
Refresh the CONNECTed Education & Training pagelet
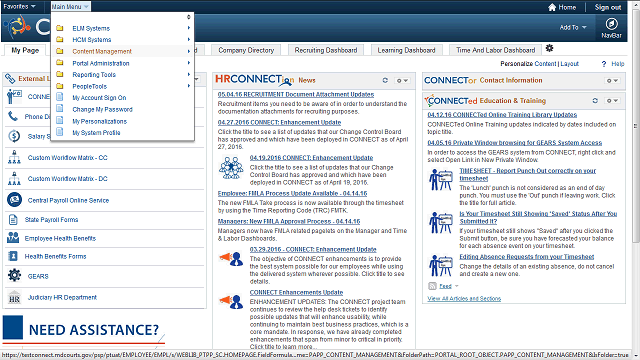595,100
